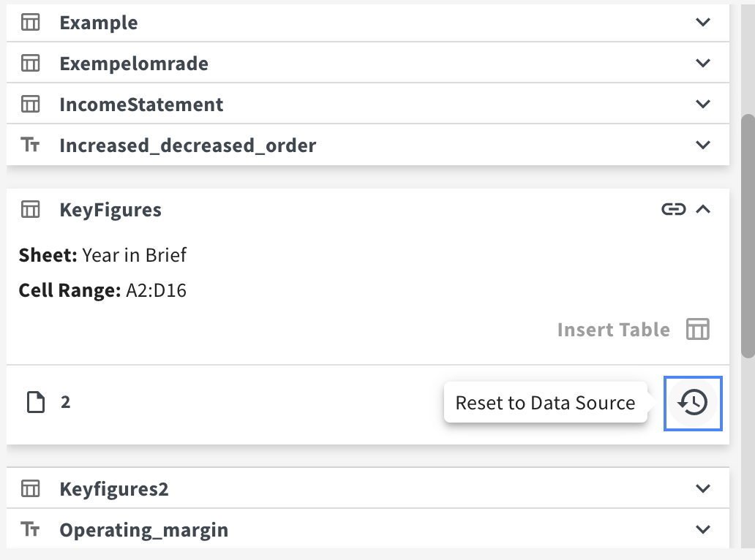Click the table icon beside Exempelomrade
Screen dimensions: 755x560
click(30, 63)
